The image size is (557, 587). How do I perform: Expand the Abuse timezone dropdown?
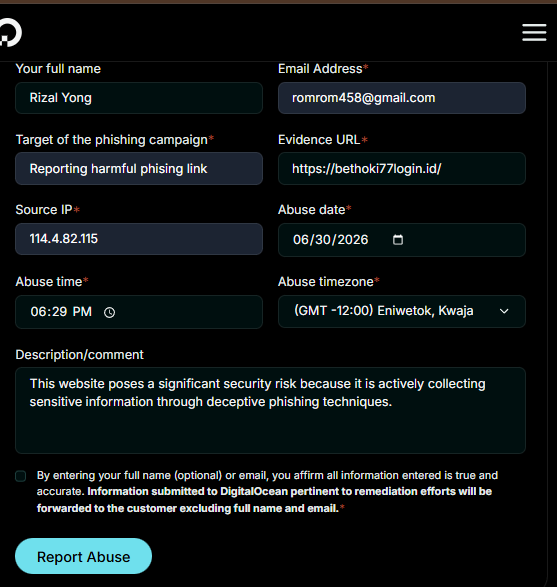point(402,311)
